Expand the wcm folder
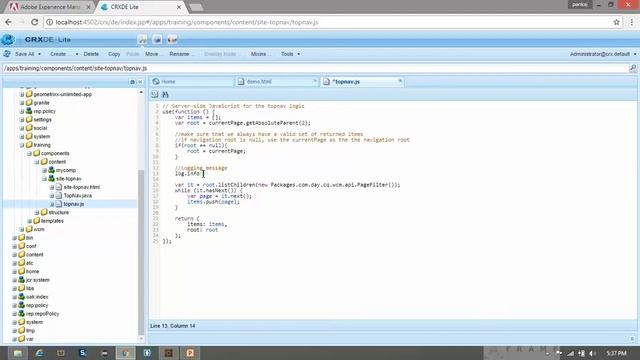Screen dimensions: 640x360 click(x=22, y=229)
